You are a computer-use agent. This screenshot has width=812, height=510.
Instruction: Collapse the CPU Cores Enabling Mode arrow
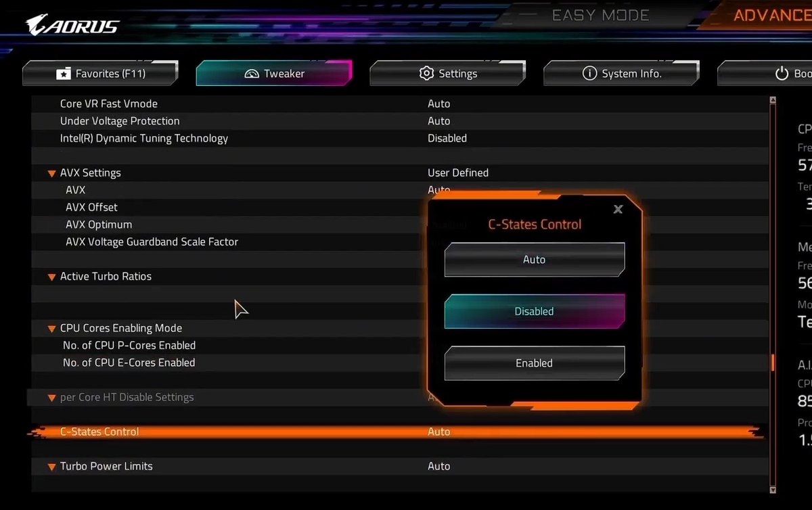51,329
